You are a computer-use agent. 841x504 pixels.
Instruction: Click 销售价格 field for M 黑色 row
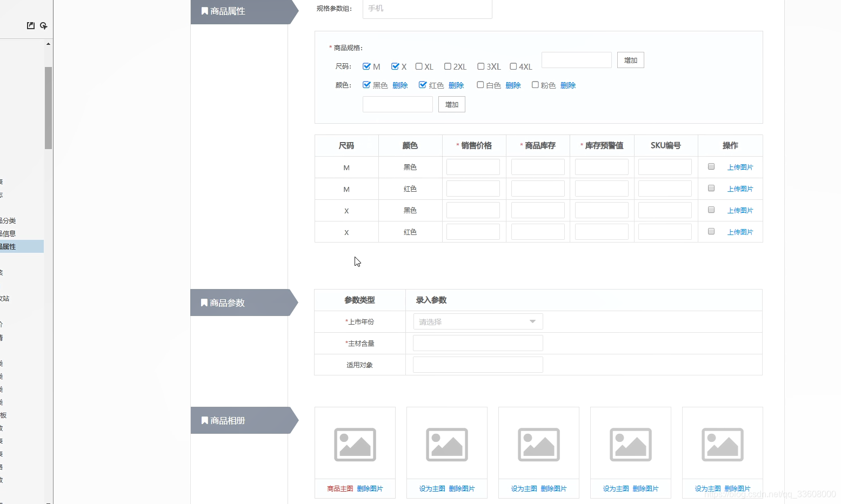(473, 167)
